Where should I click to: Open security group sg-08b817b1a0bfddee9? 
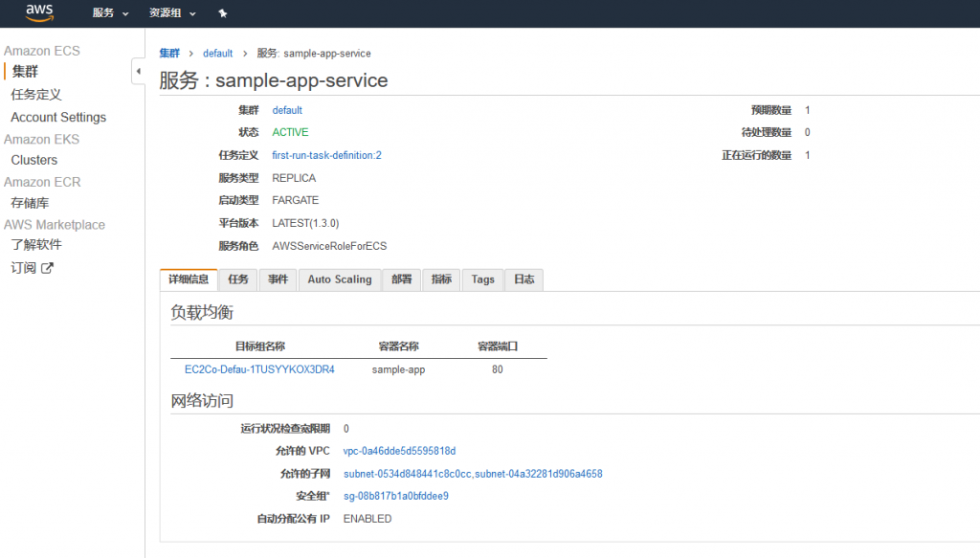coord(395,496)
